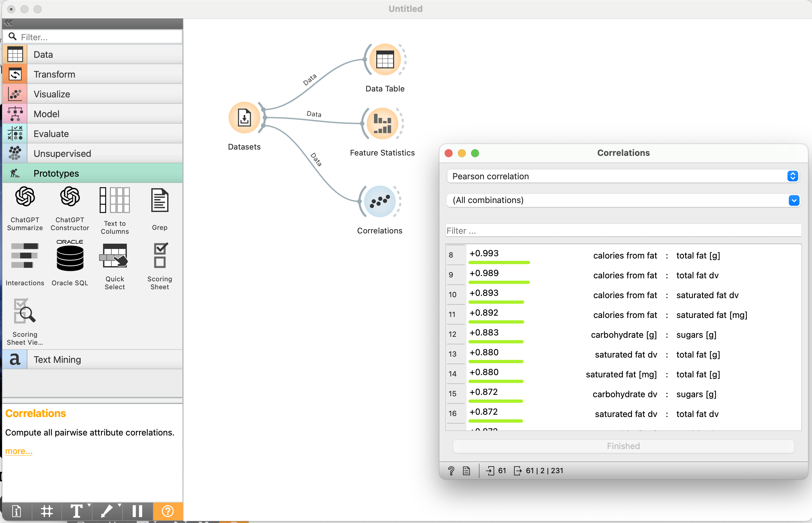Select the text annotation tool

pos(77,511)
